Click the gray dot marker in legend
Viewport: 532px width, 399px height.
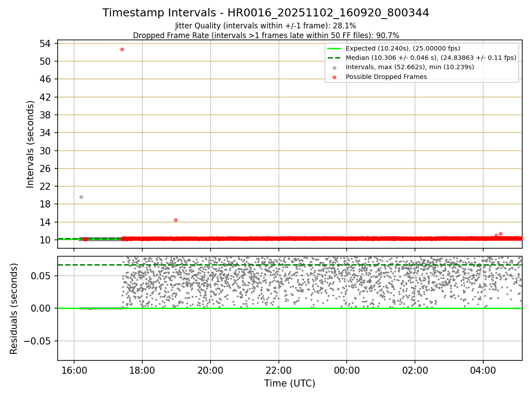(334, 67)
